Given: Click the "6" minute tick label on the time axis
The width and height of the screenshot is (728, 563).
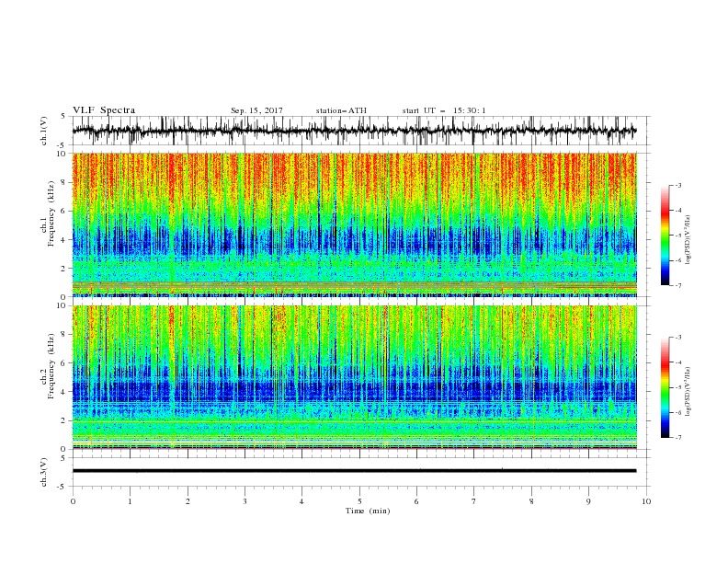Looking at the screenshot, I should tap(416, 501).
